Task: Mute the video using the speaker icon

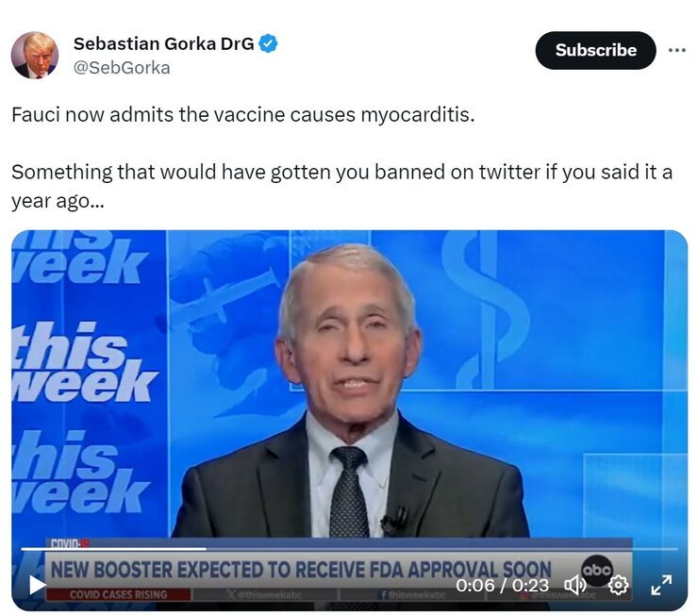Action: click(x=574, y=585)
